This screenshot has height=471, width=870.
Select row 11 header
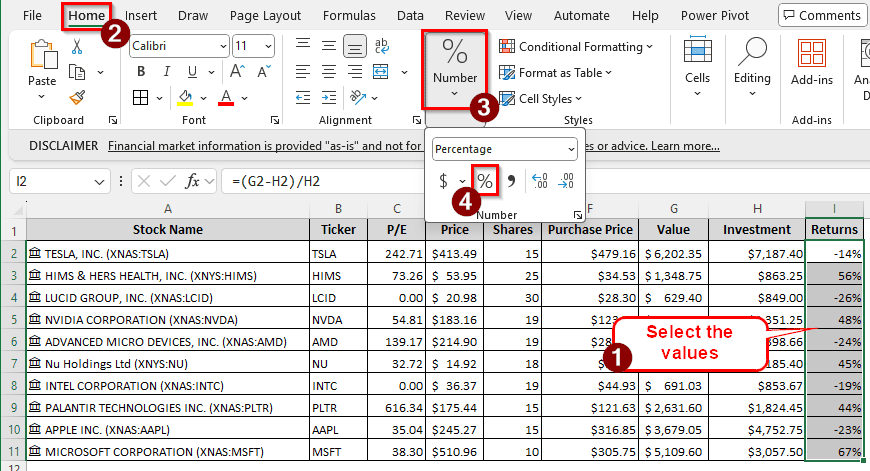point(13,452)
